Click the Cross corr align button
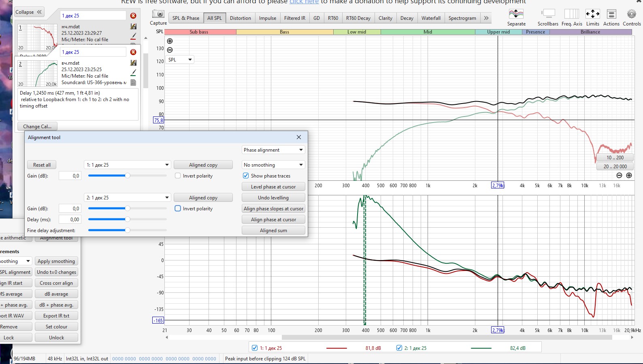 point(56,283)
